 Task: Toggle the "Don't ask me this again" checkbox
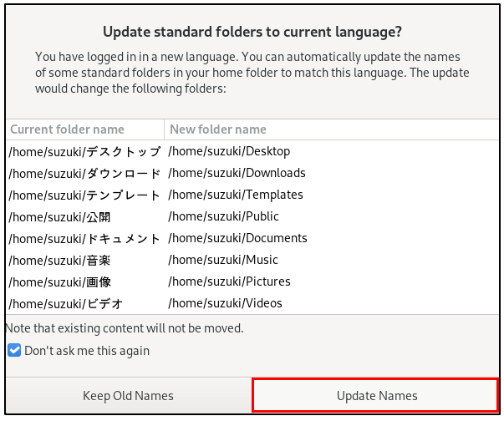pyautogui.click(x=14, y=351)
